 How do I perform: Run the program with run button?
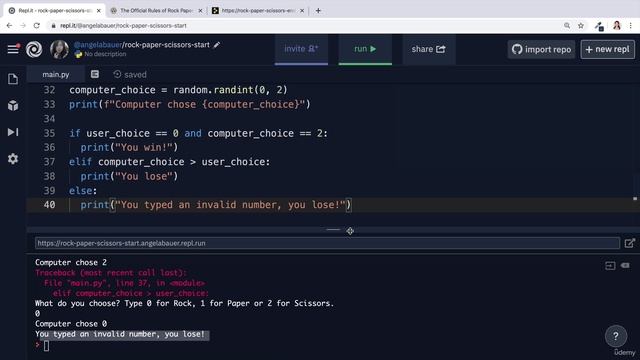pyautogui.click(x=365, y=49)
